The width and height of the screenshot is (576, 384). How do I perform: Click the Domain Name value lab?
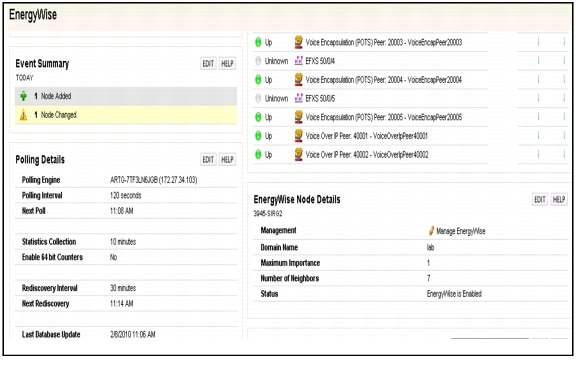431,247
